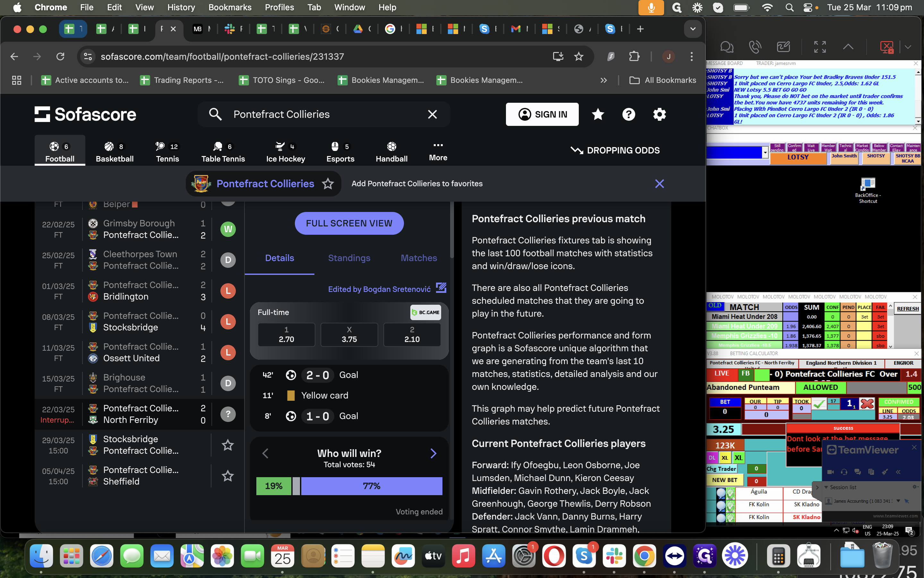The image size is (924, 578).
Task: Open Sofascore settings gear icon
Action: 659,114
